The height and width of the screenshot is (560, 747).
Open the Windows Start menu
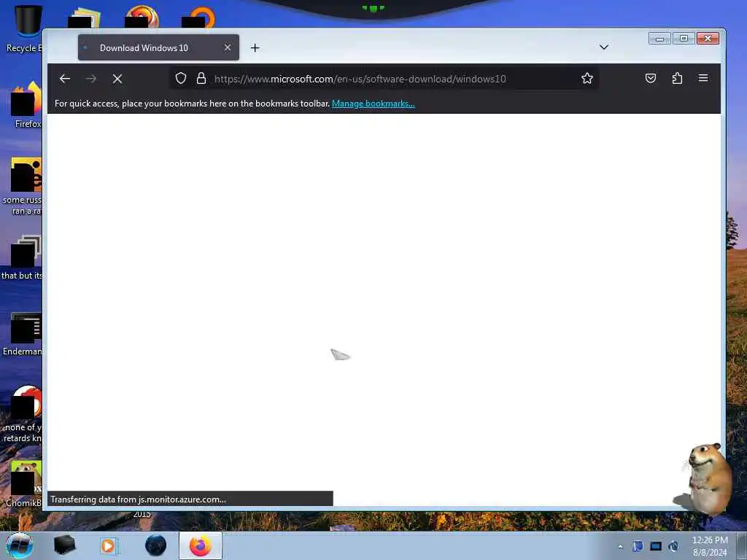click(x=20, y=545)
